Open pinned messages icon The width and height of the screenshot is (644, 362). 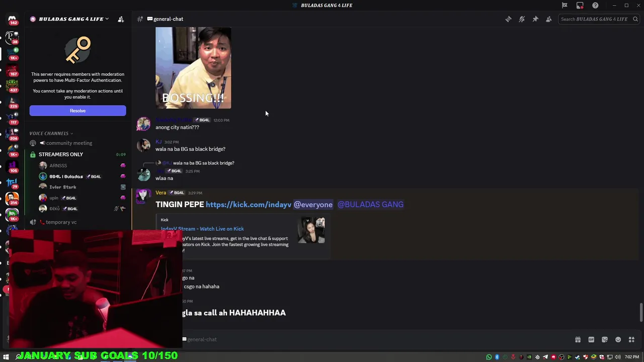coord(535,19)
